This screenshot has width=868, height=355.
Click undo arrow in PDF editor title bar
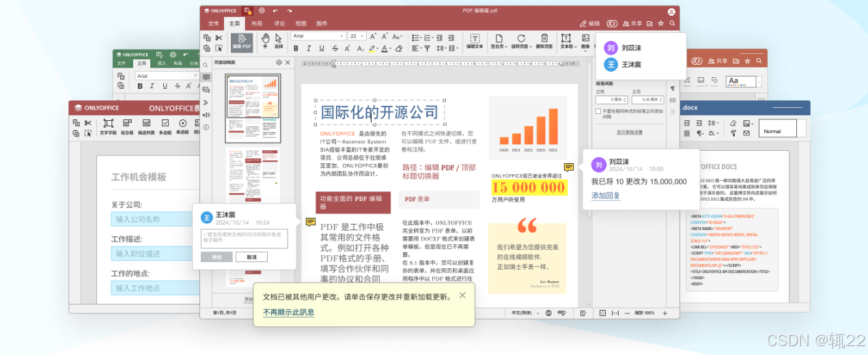coord(275,11)
